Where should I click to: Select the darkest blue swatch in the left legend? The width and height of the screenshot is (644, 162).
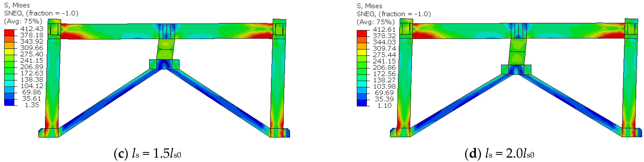[x=9, y=102]
